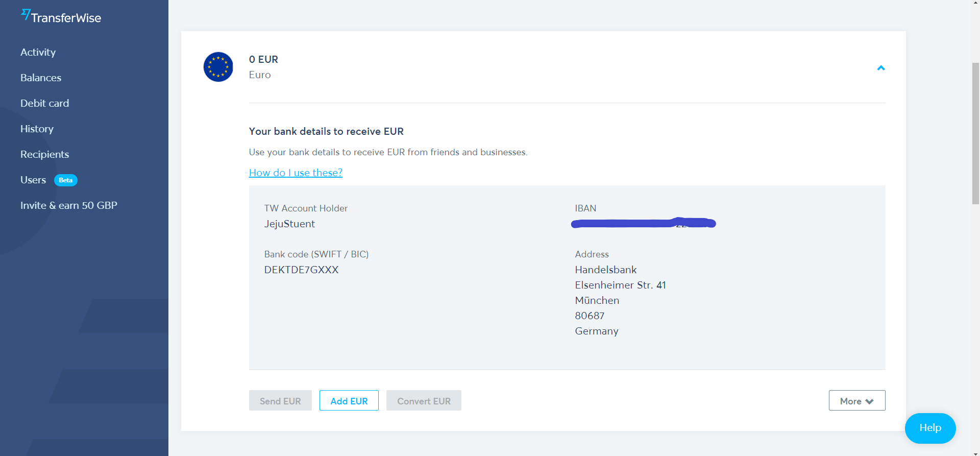This screenshot has height=456, width=980.
Task: Open Recipients in the sidebar
Action: (45, 154)
